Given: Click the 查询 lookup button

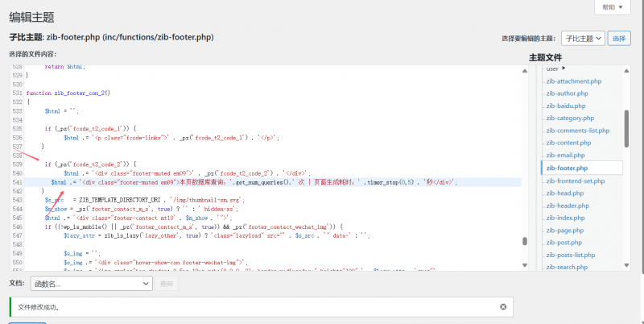Looking at the screenshot, I should (x=166, y=284).
